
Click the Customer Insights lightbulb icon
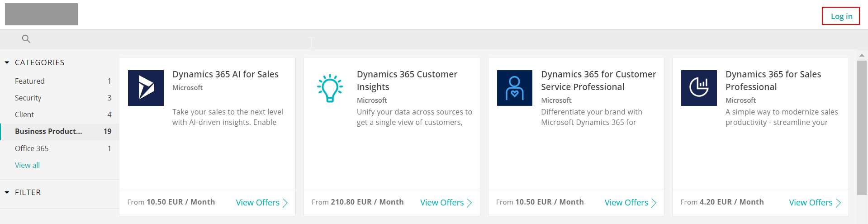pyautogui.click(x=330, y=88)
